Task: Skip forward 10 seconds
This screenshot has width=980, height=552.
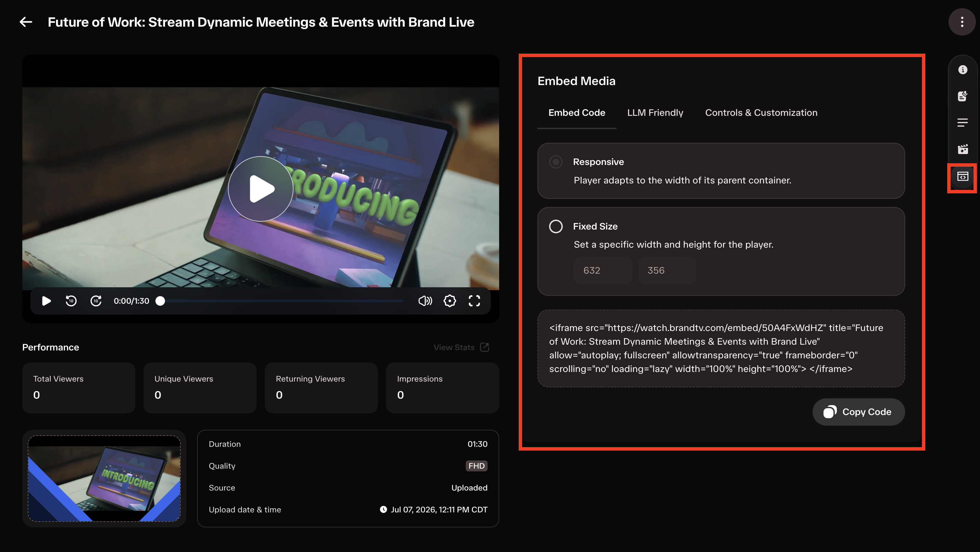Action: tap(96, 301)
